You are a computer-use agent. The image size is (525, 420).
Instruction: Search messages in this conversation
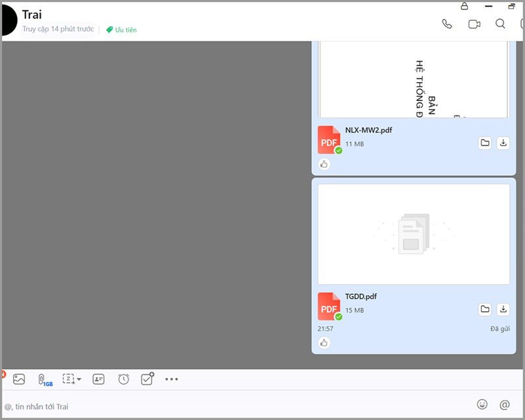(500, 24)
